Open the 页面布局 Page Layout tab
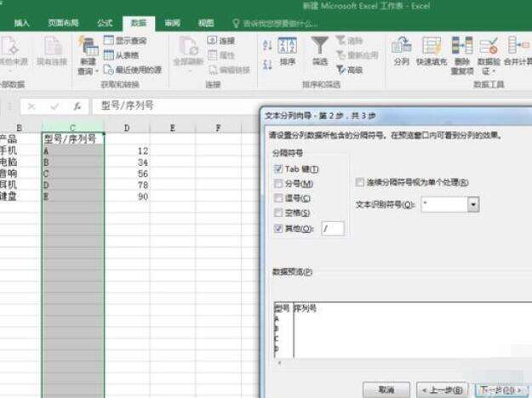The image size is (532, 398). [x=63, y=23]
